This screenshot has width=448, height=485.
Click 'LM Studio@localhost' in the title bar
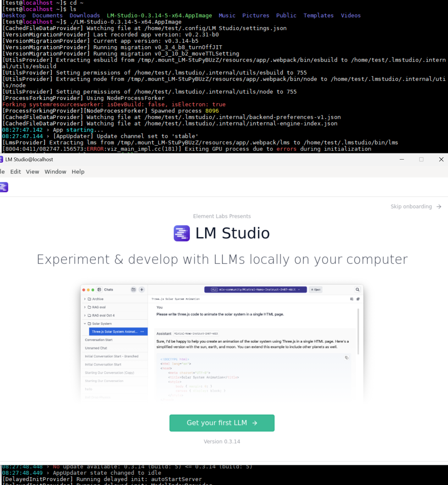pos(29,160)
